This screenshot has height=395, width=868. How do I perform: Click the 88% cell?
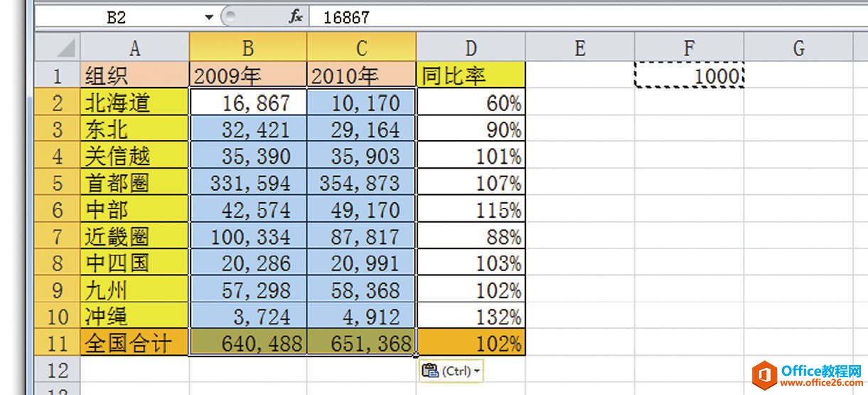(x=471, y=236)
